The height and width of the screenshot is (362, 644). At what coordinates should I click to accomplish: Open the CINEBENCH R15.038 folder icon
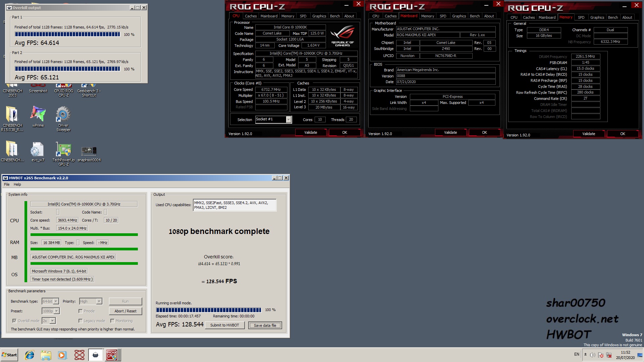point(12,119)
